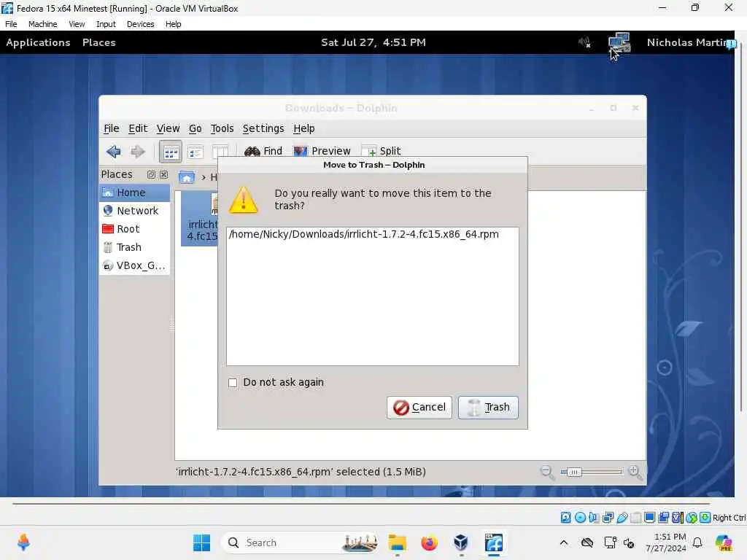Click the Split view button
This screenshot has height=560, width=747.
coord(381,151)
